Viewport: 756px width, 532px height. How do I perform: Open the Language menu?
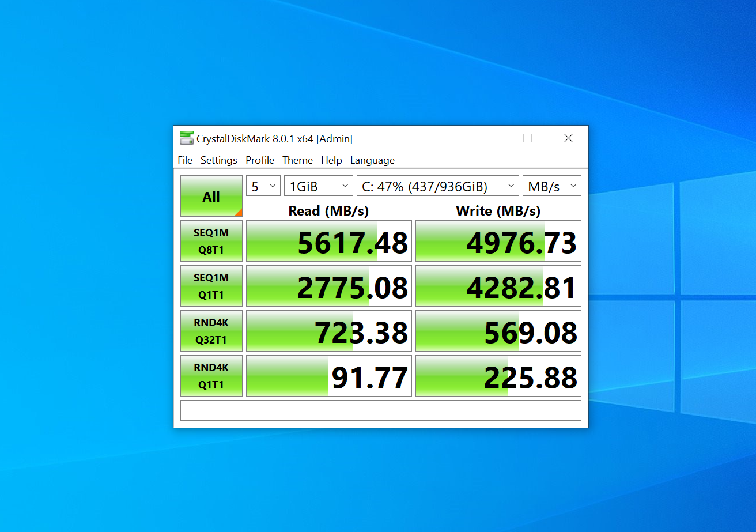click(372, 160)
